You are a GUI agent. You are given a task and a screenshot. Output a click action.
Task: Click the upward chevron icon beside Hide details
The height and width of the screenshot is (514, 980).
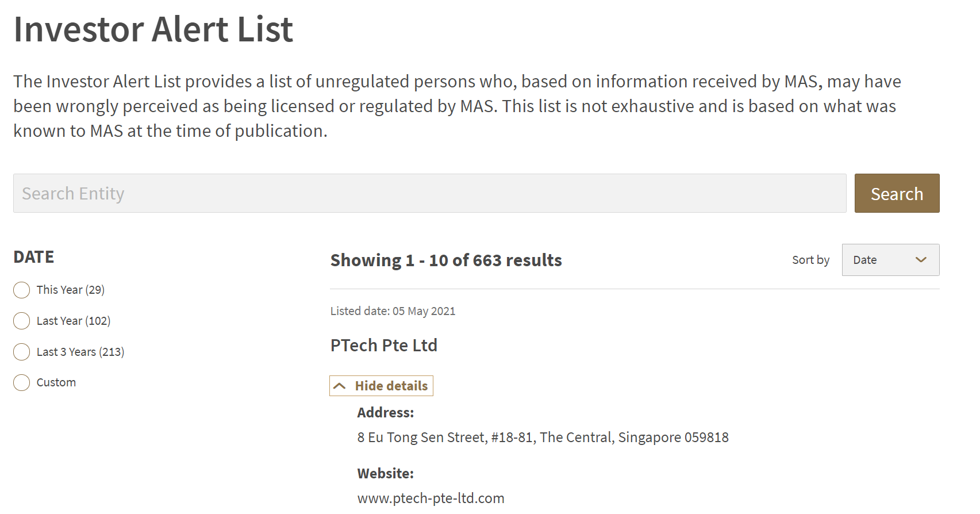[341, 385]
